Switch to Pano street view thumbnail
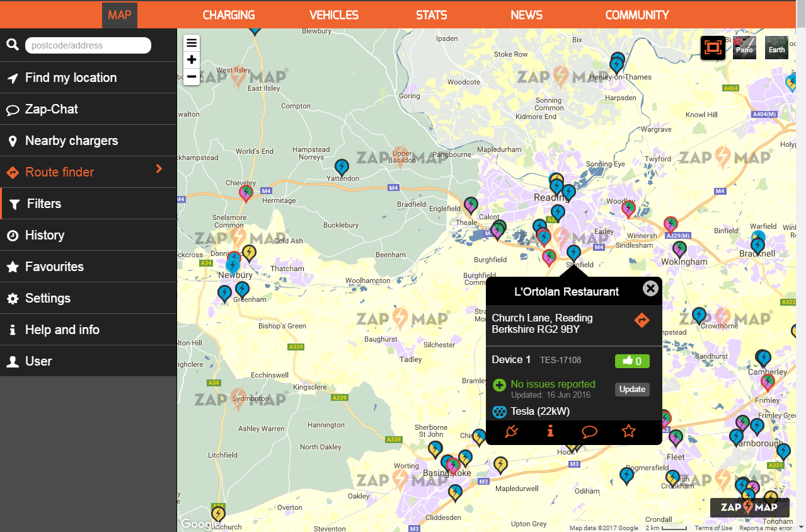The image size is (806, 532). click(x=744, y=48)
